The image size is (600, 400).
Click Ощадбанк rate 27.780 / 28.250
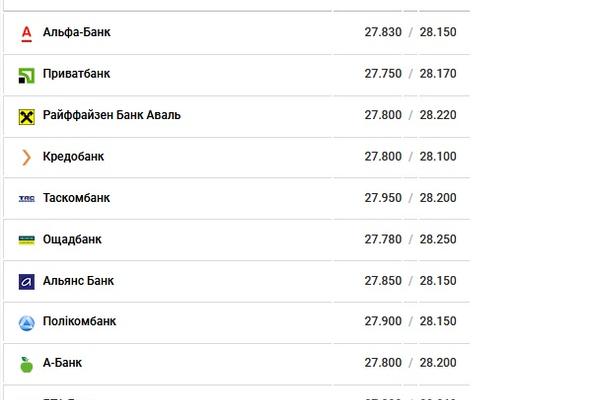410,239
